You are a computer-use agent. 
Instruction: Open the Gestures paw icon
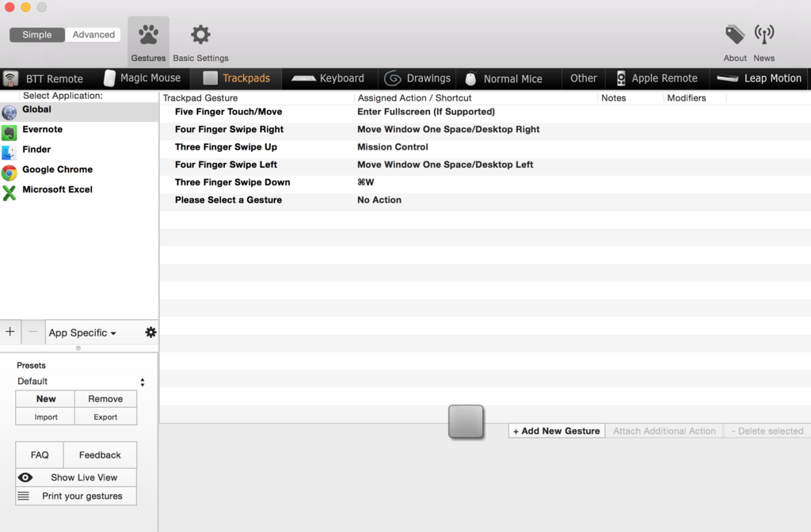click(148, 35)
